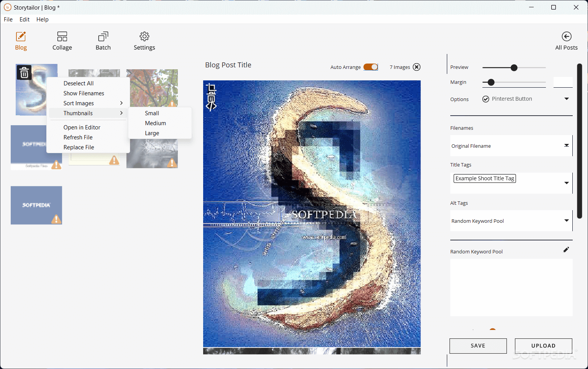Click the Blog Post Title field
This screenshot has height=369, width=588.
pos(228,65)
